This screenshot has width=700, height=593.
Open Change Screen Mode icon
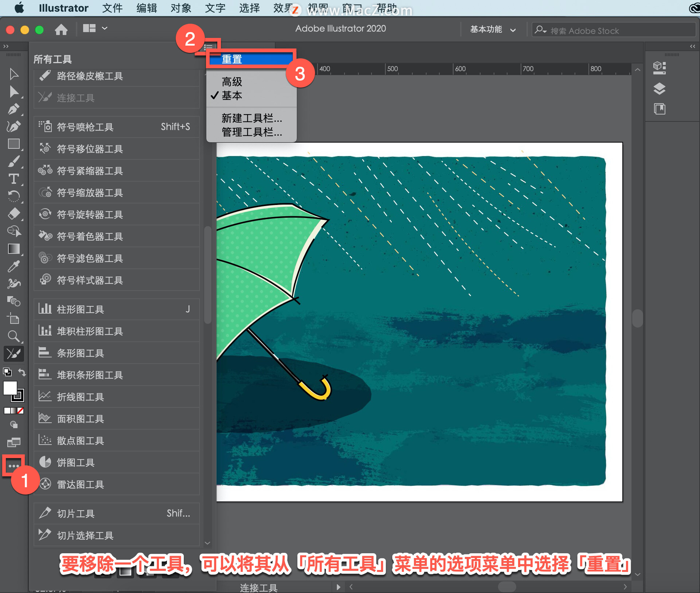click(x=14, y=443)
